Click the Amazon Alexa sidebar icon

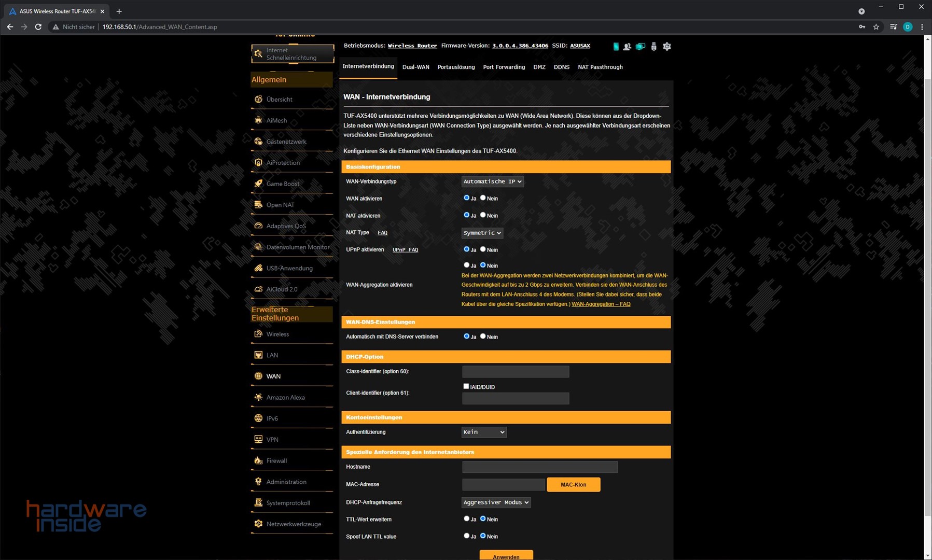[258, 397]
